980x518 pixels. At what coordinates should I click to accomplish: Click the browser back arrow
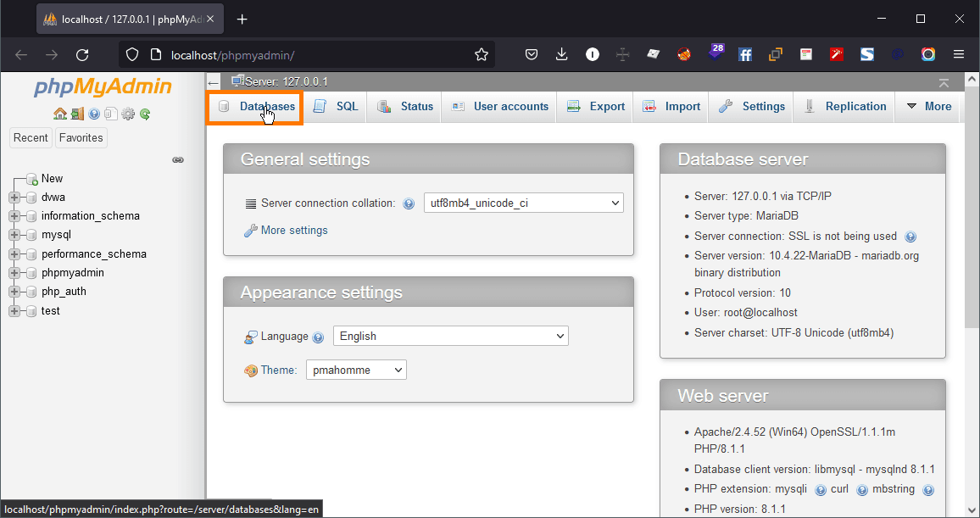[x=21, y=55]
